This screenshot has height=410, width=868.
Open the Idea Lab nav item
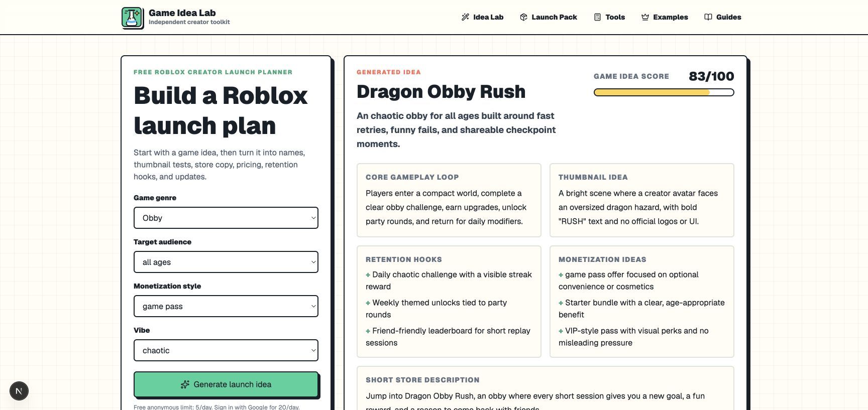[482, 17]
